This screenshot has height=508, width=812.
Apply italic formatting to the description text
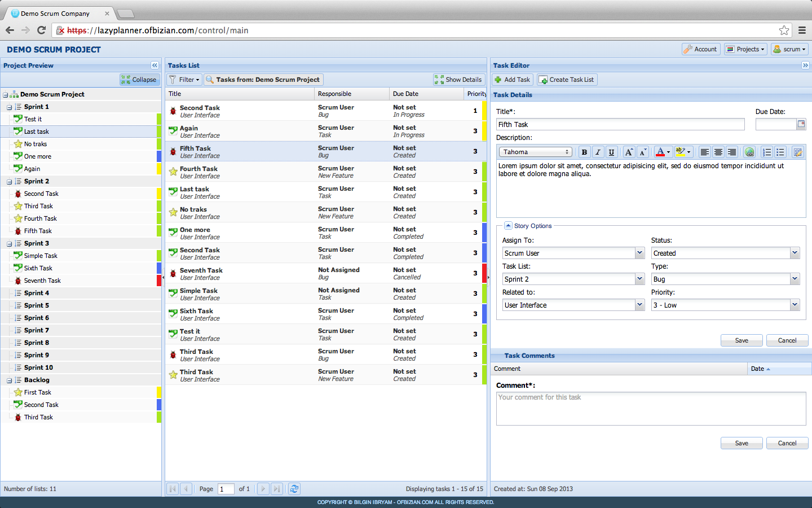click(598, 152)
